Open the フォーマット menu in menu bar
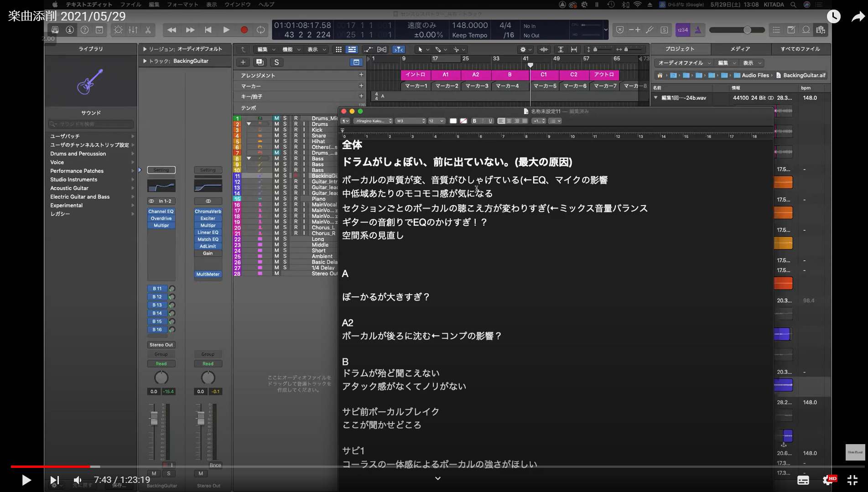The width and height of the screenshot is (868, 492). [182, 4]
